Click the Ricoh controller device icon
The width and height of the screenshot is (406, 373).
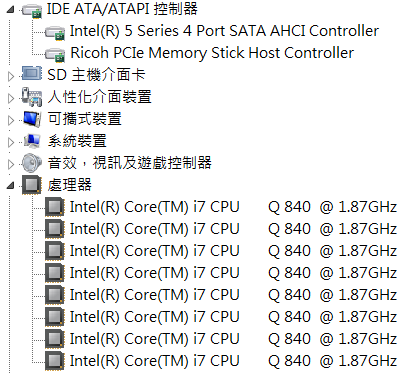pyautogui.click(x=55, y=55)
